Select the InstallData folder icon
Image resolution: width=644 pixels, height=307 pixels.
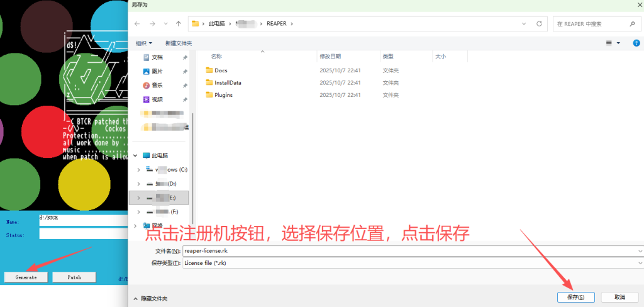(209, 82)
